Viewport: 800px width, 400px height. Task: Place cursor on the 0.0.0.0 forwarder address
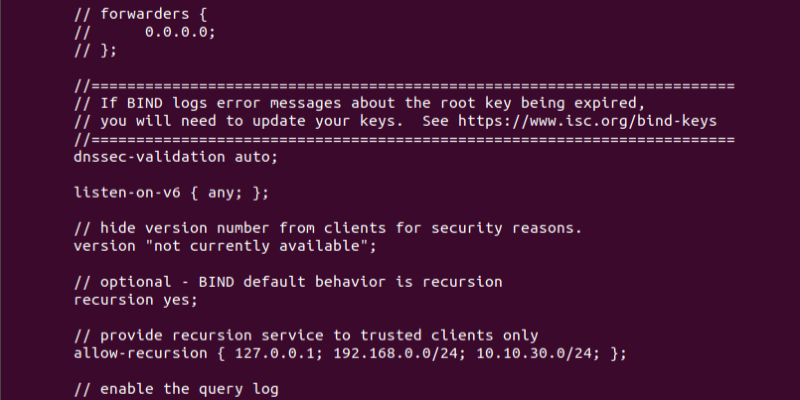point(178,31)
